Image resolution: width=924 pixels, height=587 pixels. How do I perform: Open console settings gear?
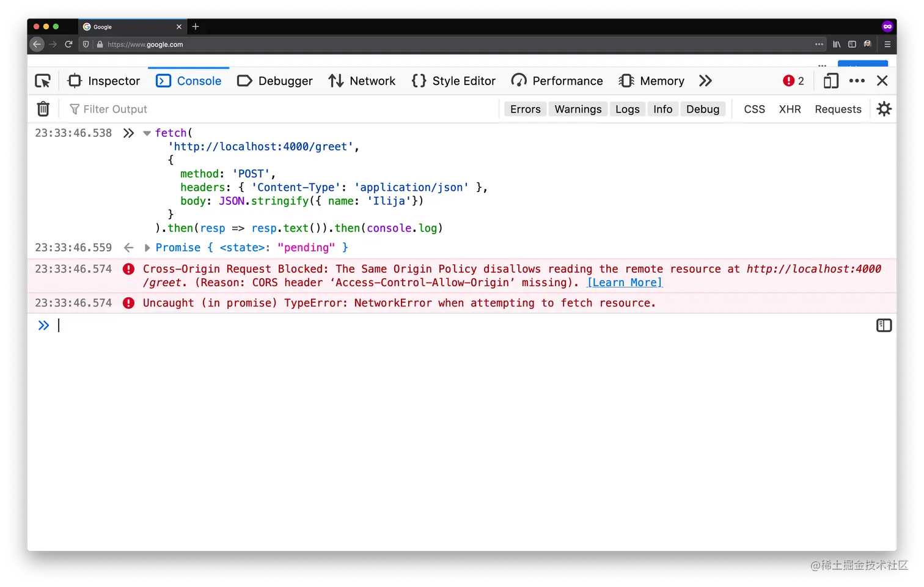pyautogui.click(x=884, y=109)
